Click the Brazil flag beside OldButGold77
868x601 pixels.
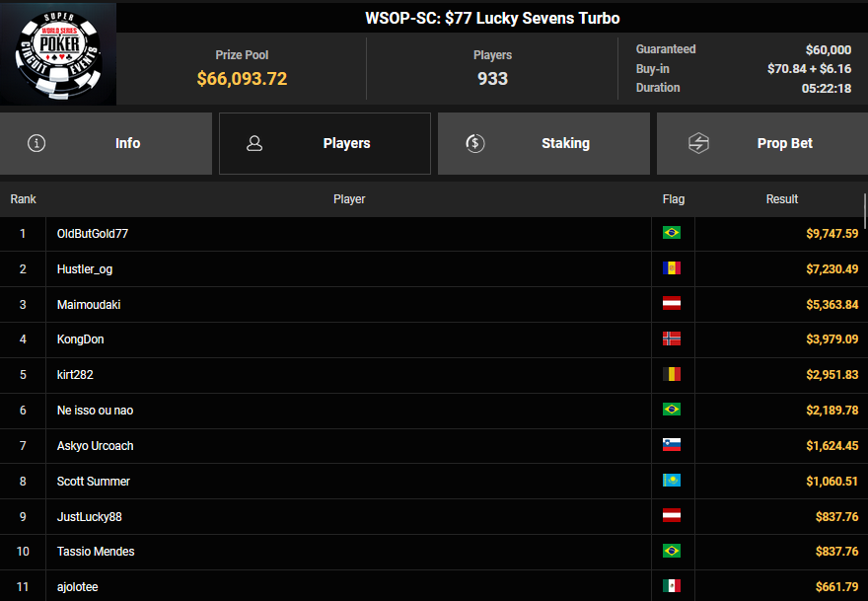672,233
